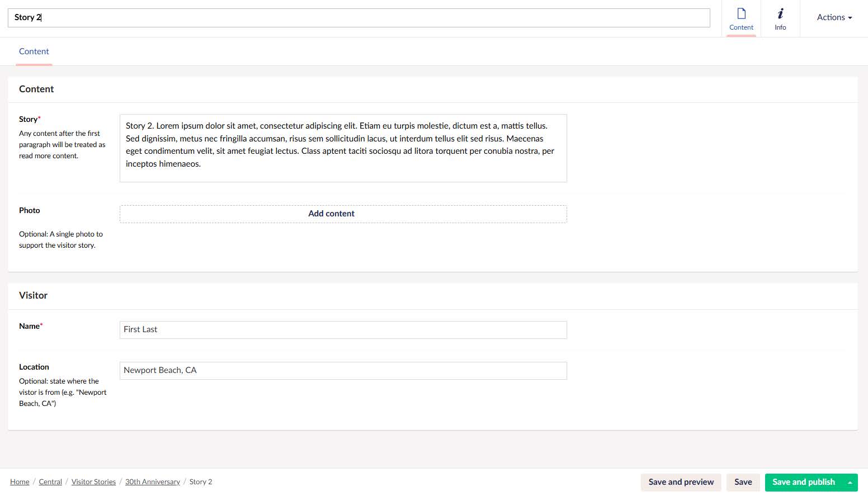Open the 30th Anniversary breadcrumb link
Image resolution: width=868 pixels, height=496 pixels.
coord(152,482)
